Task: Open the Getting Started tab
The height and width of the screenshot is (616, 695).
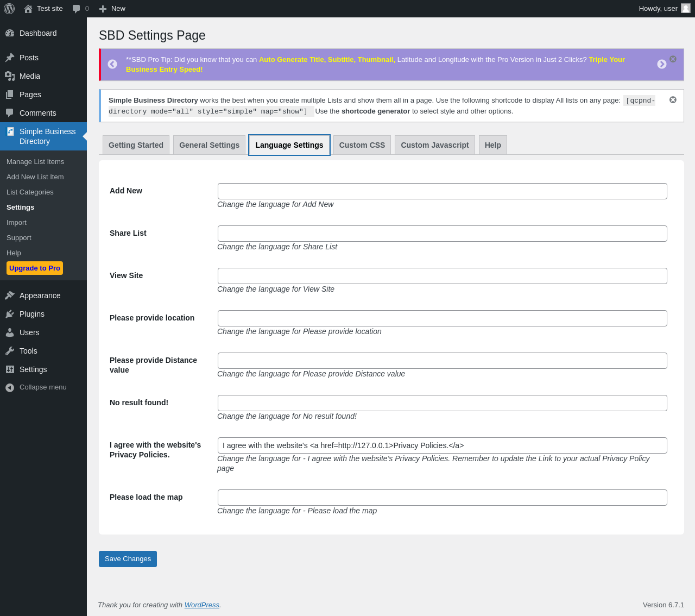Action: click(136, 145)
